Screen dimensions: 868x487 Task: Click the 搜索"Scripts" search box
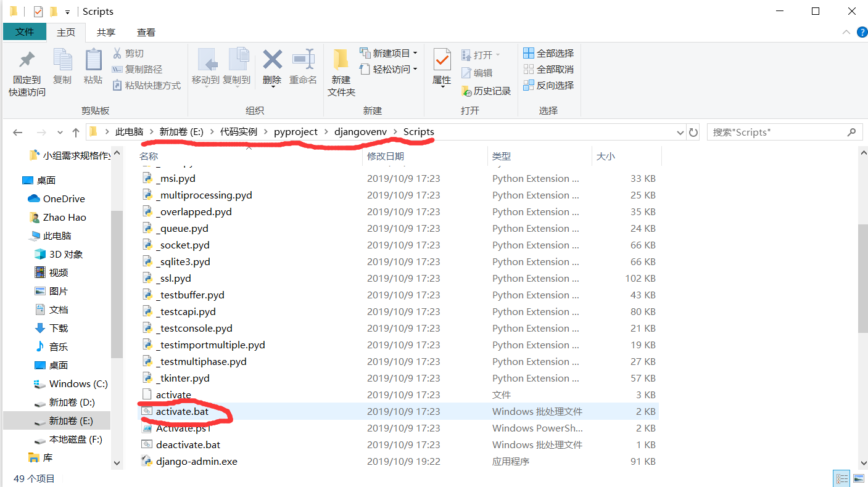click(x=783, y=132)
